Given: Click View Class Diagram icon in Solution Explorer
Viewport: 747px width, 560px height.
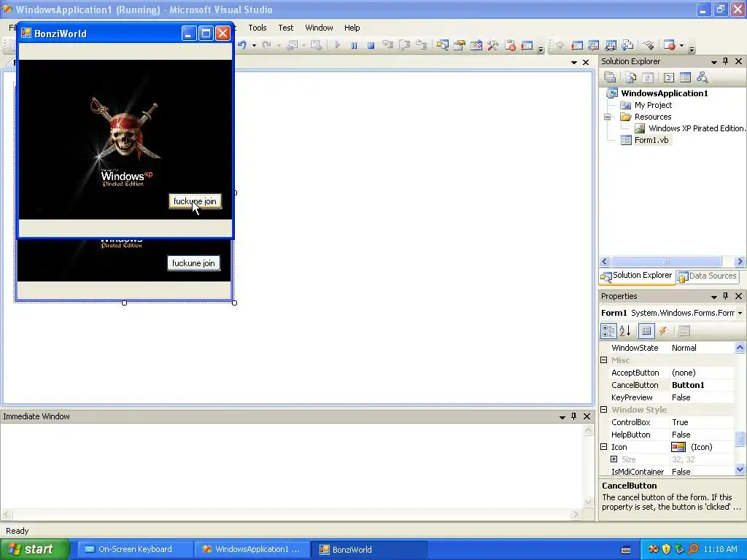Looking at the screenshot, I should click(x=702, y=77).
